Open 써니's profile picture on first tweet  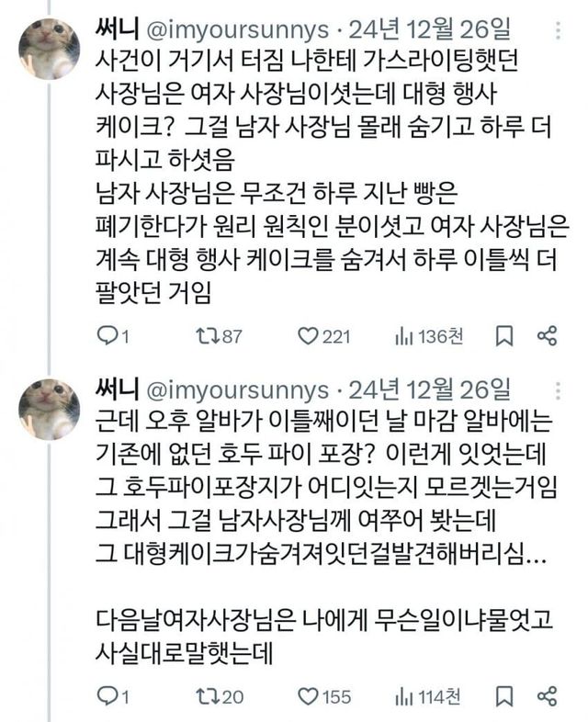click(50, 49)
